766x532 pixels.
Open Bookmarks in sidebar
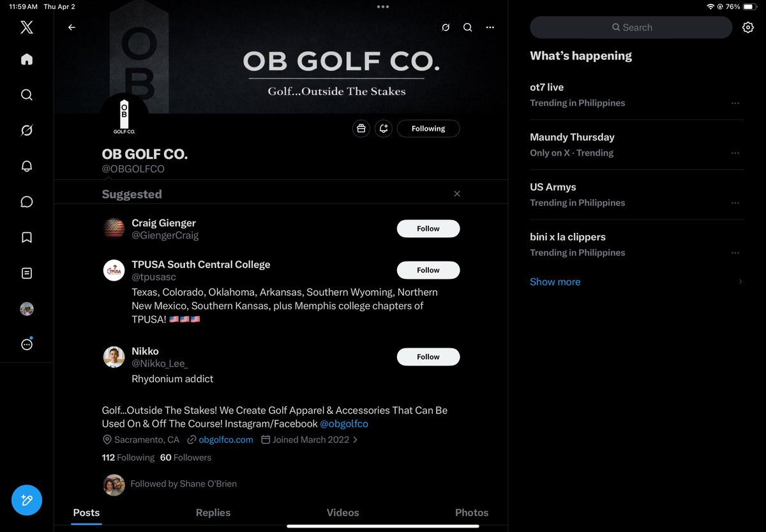click(x=27, y=237)
